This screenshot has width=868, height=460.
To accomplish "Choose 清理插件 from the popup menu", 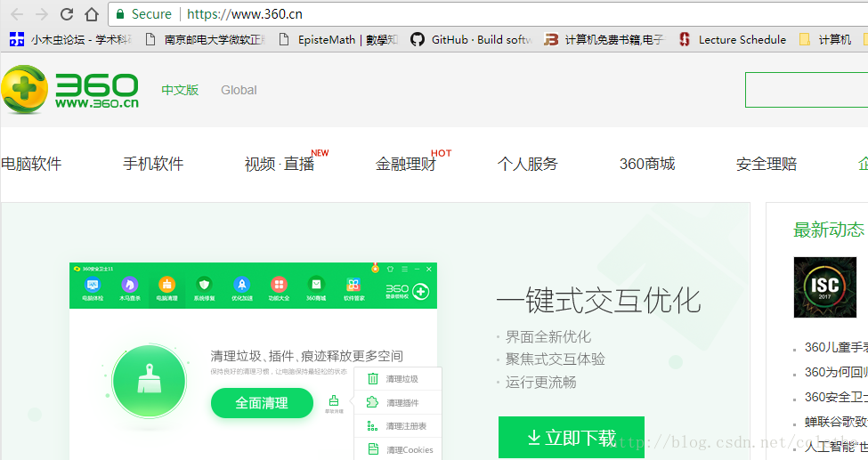I will [398, 402].
